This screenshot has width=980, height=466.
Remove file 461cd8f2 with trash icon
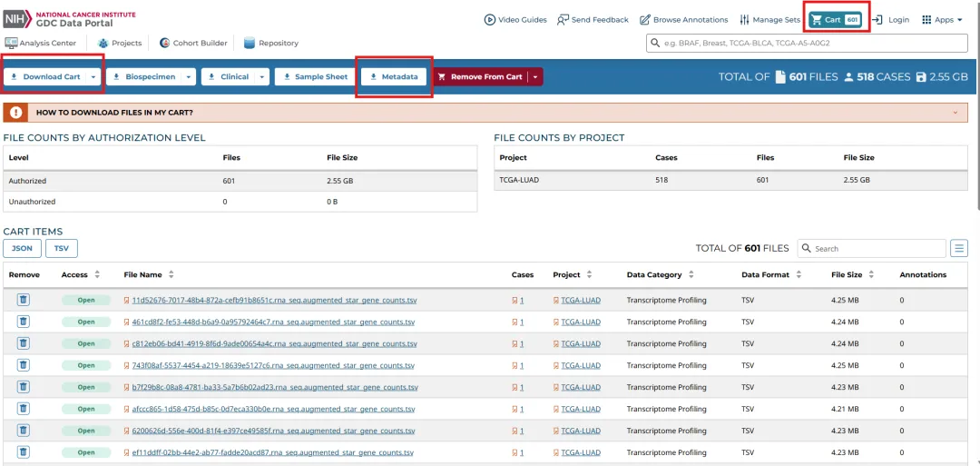[23, 322]
